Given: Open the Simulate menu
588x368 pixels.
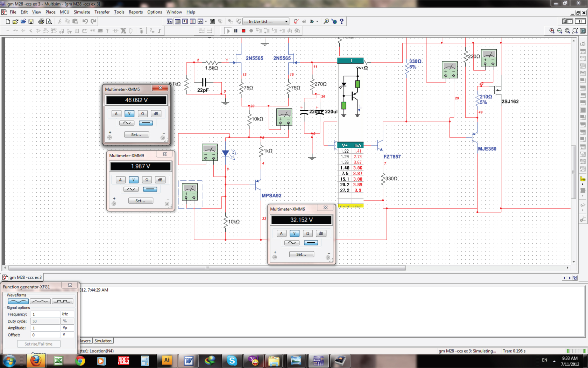Looking at the screenshot, I should 82,12.
